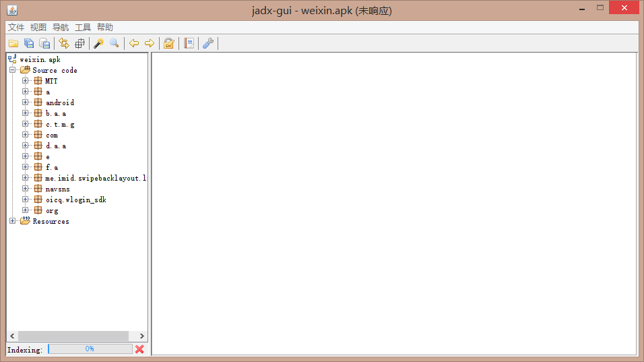Expand the b.a.a package
This screenshot has width=644, height=362.
(x=26, y=113)
